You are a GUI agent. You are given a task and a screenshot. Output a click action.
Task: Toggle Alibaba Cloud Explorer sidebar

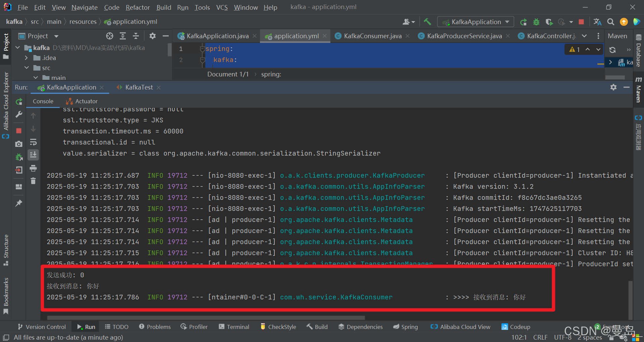(6, 105)
